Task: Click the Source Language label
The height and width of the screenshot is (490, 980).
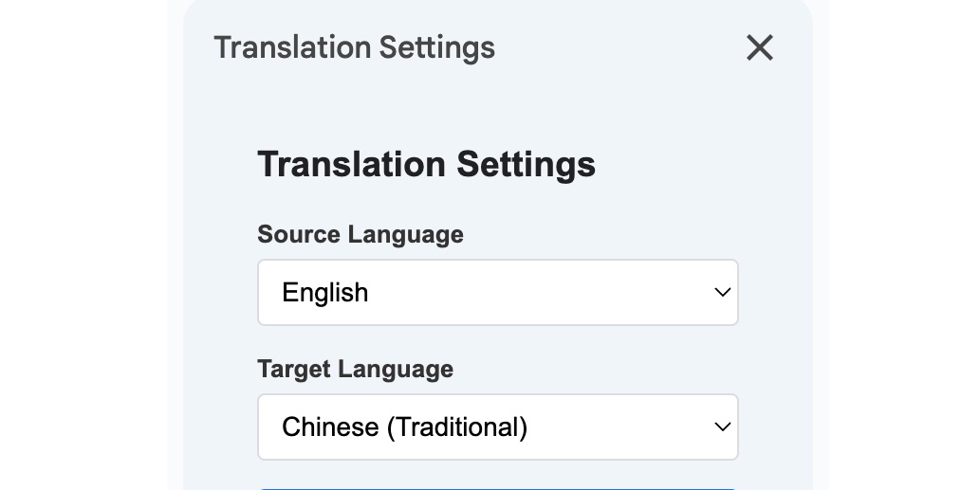Action: [x=360, y=234]
